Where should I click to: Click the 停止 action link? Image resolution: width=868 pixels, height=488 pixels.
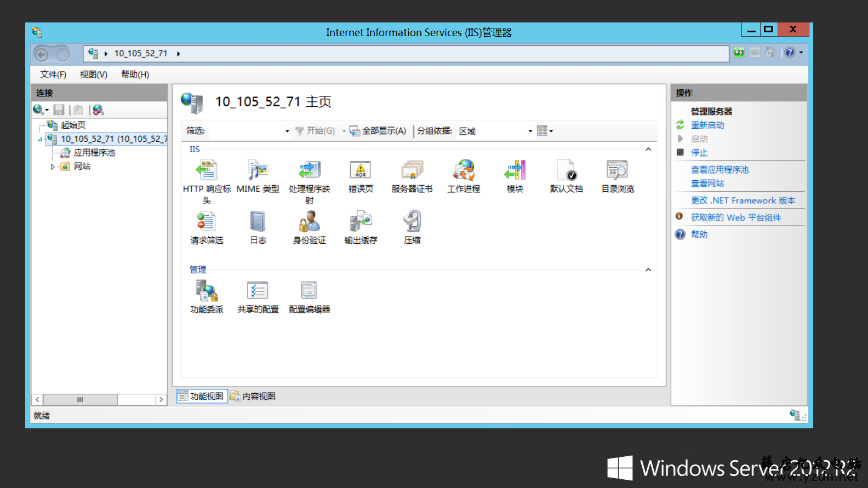pyautogui.click(x=699, y=153)
